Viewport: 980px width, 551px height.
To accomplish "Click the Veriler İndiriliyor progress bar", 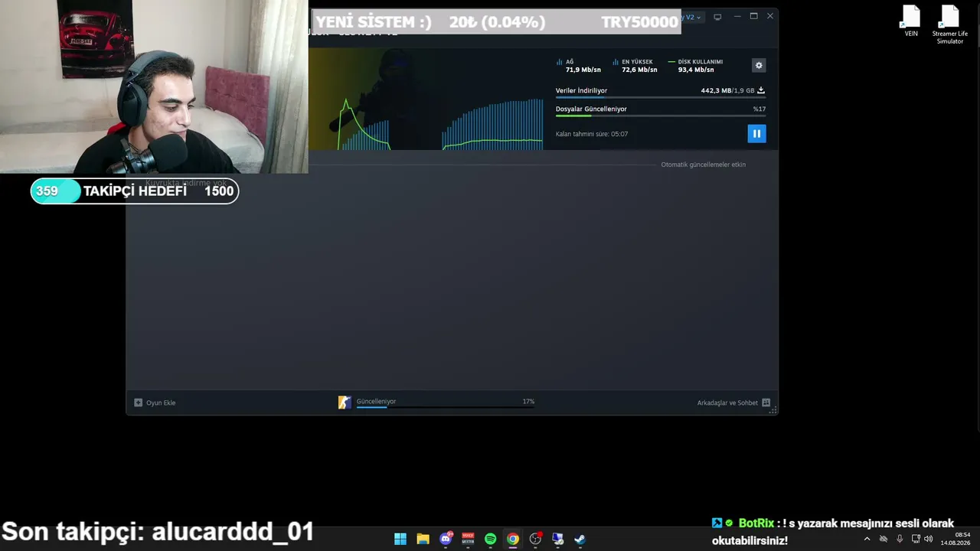I will [x=660, y=97].
